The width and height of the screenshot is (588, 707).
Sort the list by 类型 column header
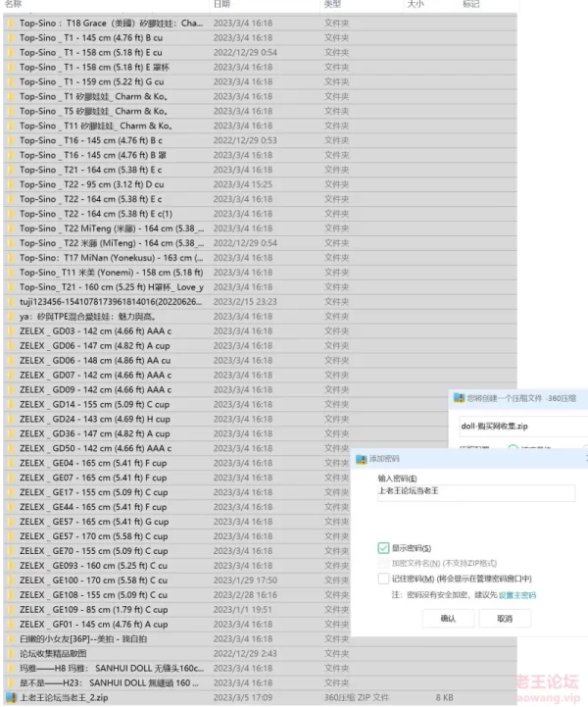coord(333,5)
